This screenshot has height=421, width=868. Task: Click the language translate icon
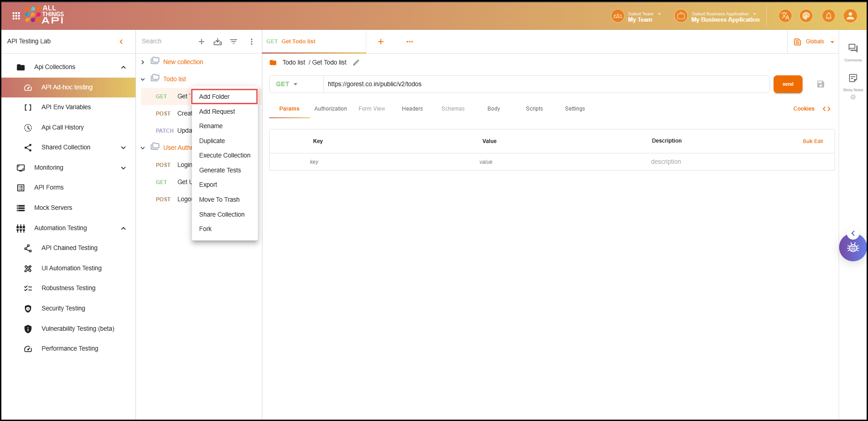(785, 16)
